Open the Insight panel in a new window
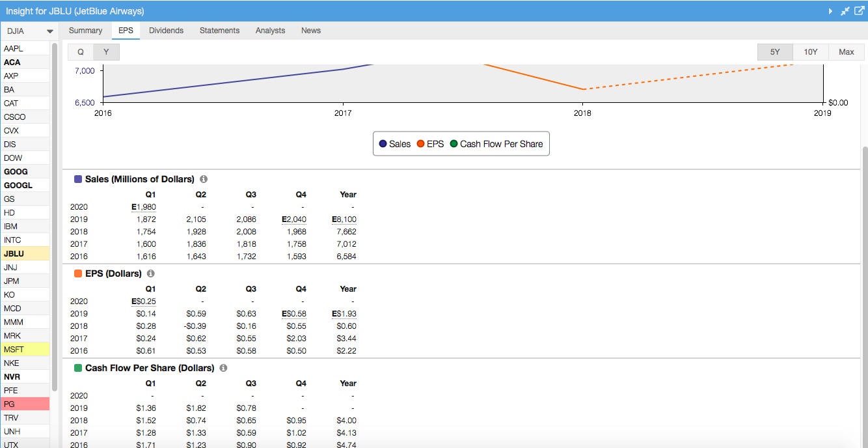Viewport: 868px width, 448px height. click(858, 11)
